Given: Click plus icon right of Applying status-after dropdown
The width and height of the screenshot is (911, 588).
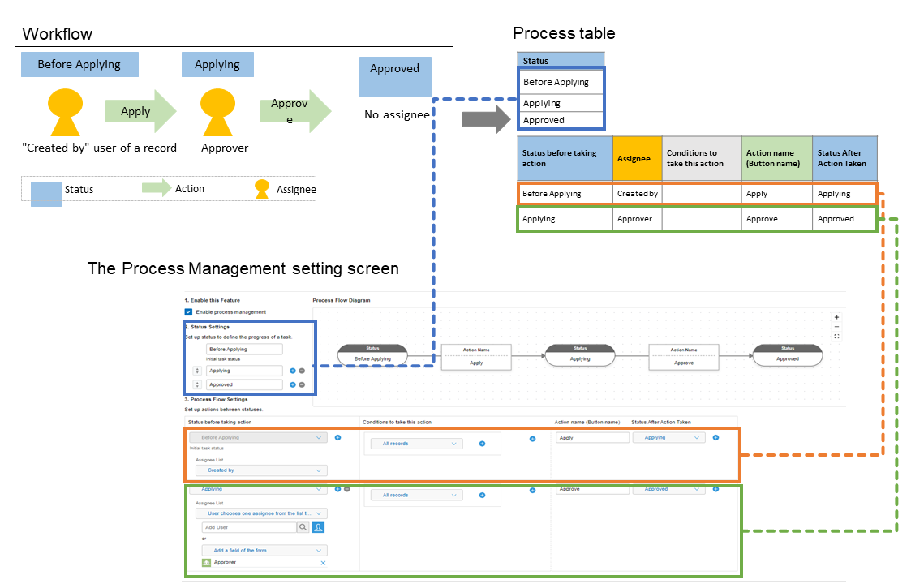Looking at the screenshot, I should click(x=715, y=437).
